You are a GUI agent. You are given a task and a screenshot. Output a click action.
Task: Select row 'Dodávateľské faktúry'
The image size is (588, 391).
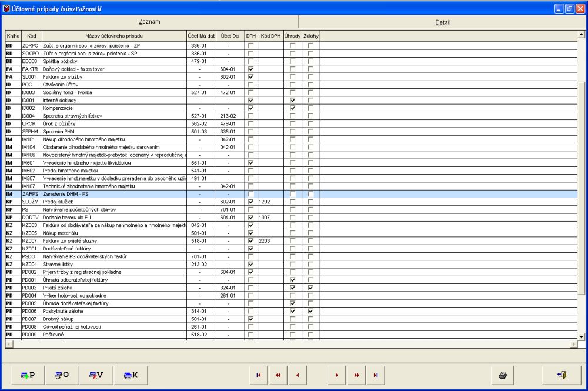tap(291, 249)
